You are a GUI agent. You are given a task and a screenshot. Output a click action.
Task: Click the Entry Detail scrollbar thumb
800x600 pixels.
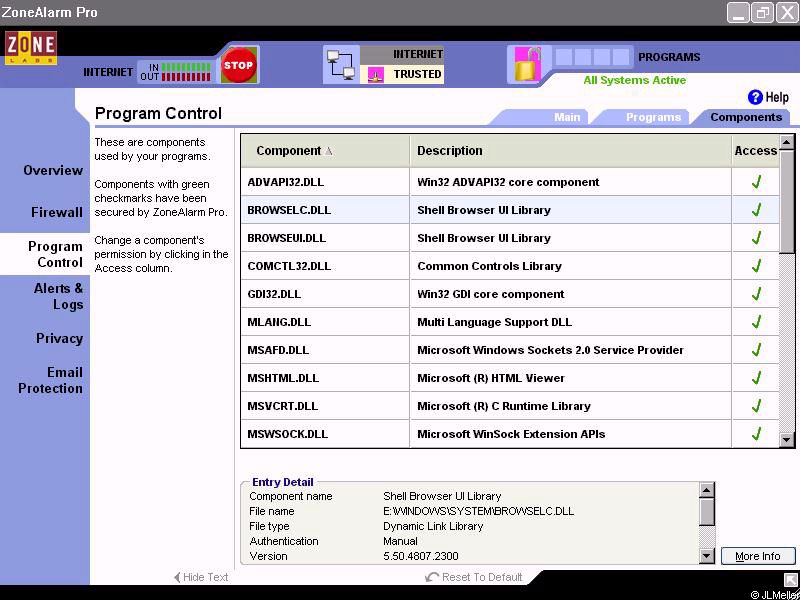707,512
